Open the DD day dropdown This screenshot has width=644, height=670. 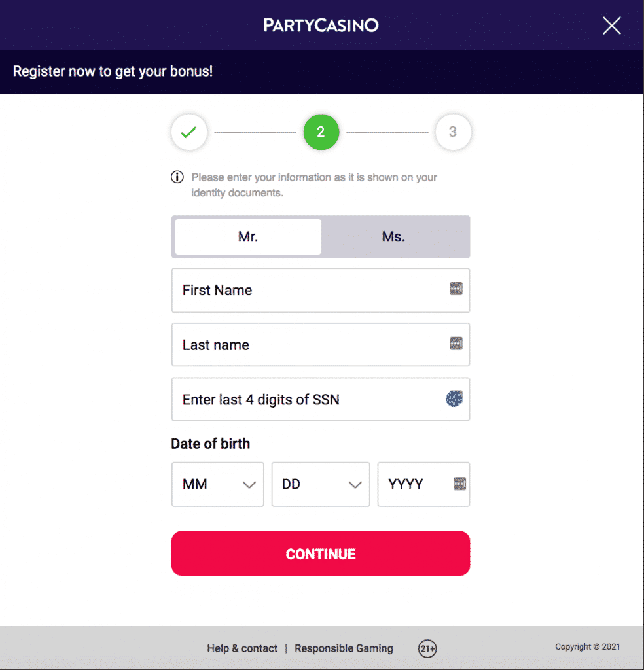[x=321, y=484]
